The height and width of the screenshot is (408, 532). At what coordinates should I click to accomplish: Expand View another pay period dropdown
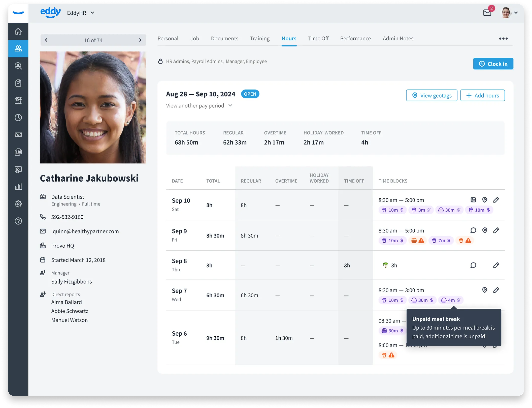click(199, 105)
